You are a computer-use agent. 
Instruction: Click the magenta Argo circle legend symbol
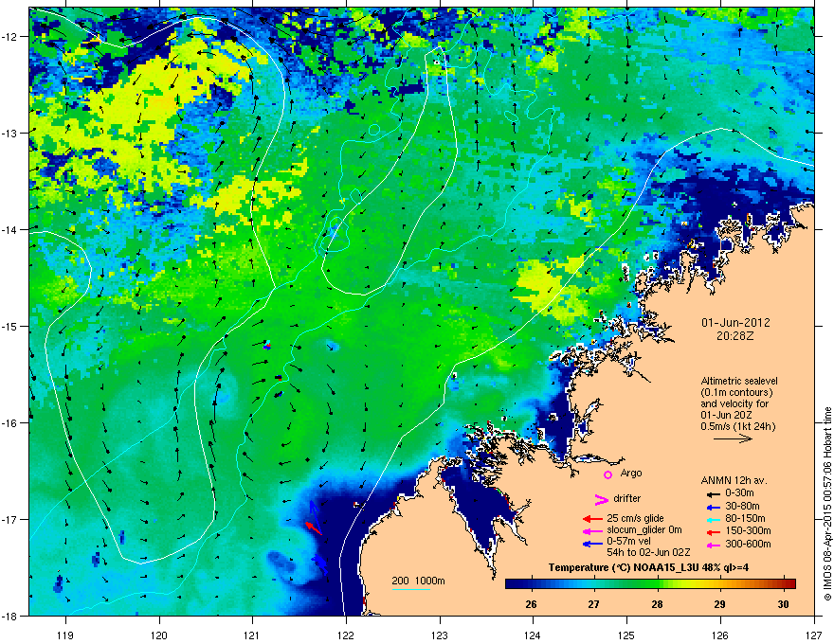click(x=607, y=474)
